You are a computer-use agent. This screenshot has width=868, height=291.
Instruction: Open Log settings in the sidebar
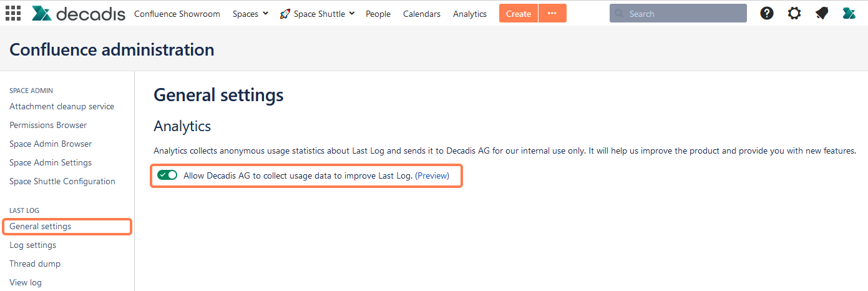click(x=33, y=245)
